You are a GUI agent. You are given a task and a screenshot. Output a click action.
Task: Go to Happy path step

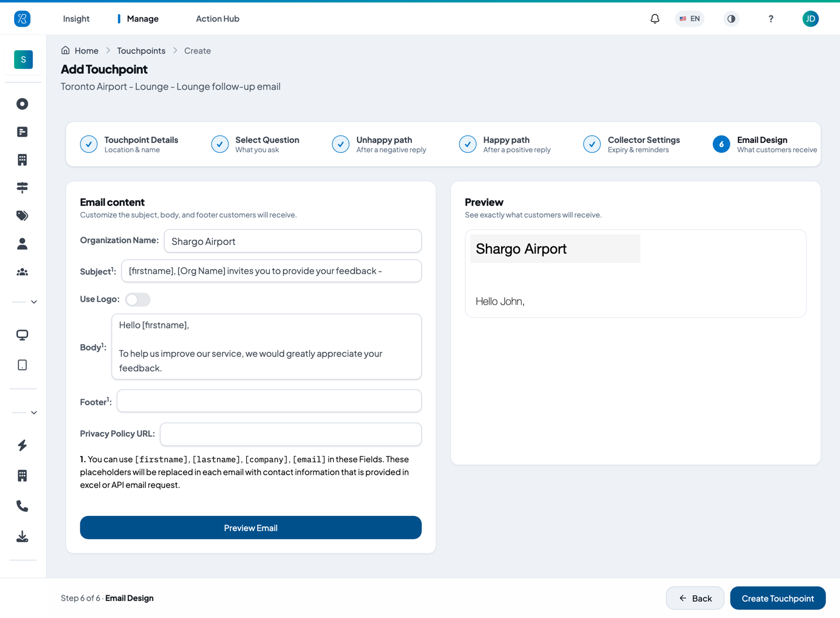click(505, 144)
